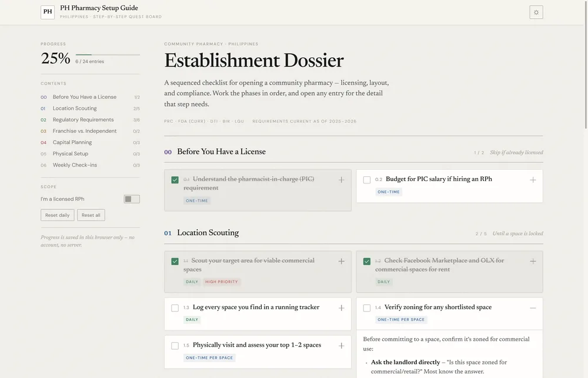The height and width of the screenshot is (378, 588).
Task: Tick 'Physically visit and assess' checkbox
Action: pyautogui.click(x=175, y=346)
